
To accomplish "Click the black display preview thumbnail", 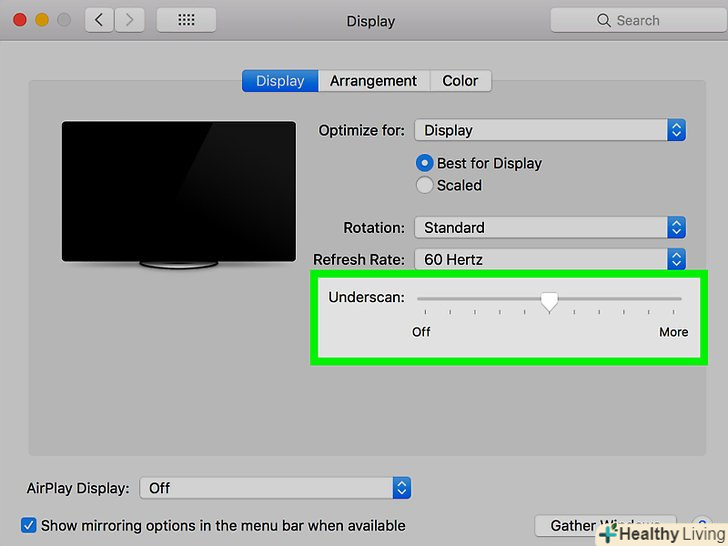I will 179,191.
